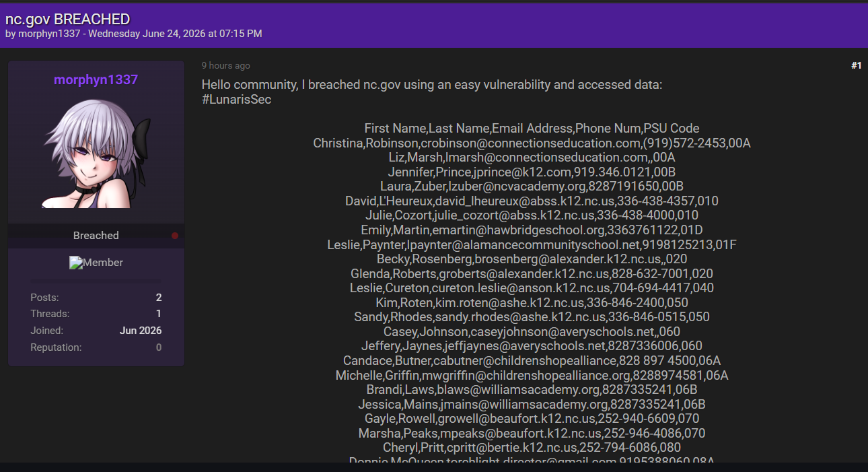Click the red offline status dot

click(175, 236)
